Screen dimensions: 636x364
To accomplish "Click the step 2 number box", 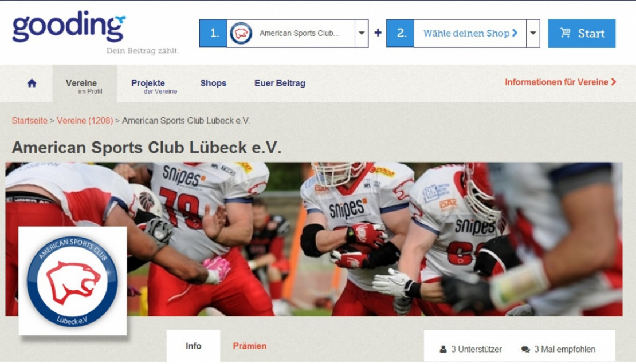I will 400,33.
